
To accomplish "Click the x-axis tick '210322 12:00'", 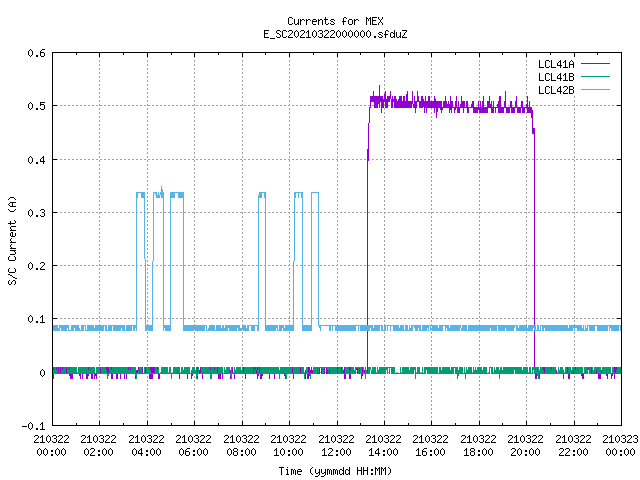I will (x=336, y=446).
